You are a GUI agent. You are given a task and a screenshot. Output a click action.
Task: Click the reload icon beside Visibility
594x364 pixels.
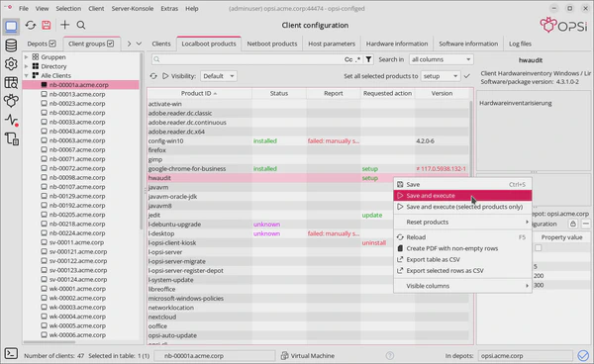(153, 76)
